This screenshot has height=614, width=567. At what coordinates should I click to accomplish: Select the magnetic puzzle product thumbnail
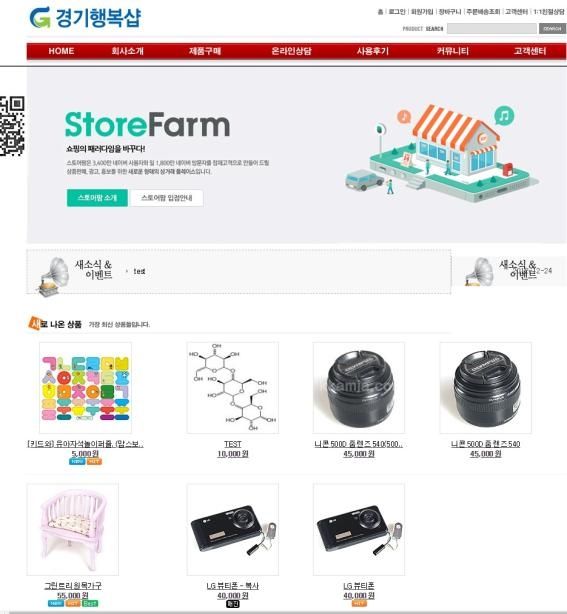(85, 388)
